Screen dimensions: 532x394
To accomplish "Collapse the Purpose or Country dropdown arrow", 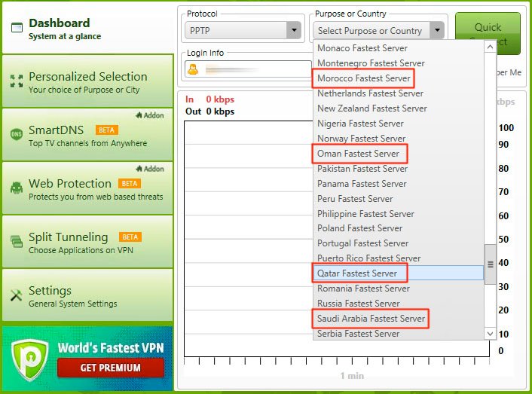I will coord(437,31).
